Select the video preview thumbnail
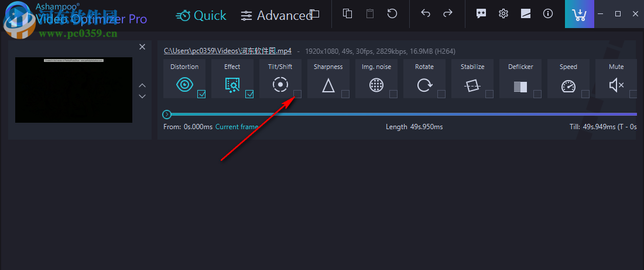644x270 pixels. tap(74, 90)
